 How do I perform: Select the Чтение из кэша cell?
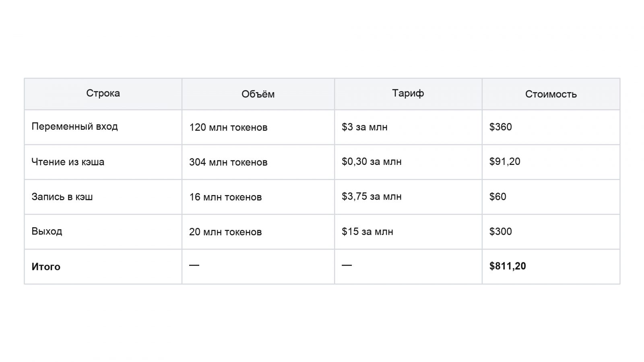[68, 162]
